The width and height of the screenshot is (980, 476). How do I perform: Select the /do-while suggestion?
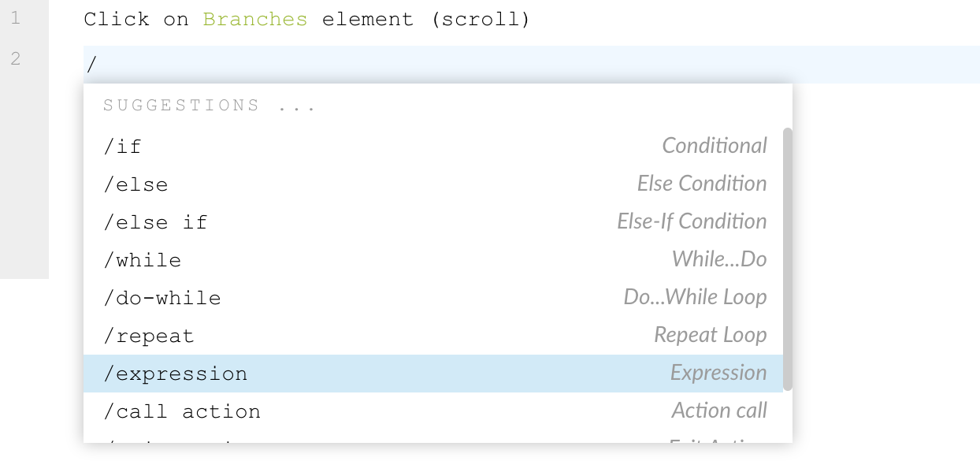coord(433,298)
